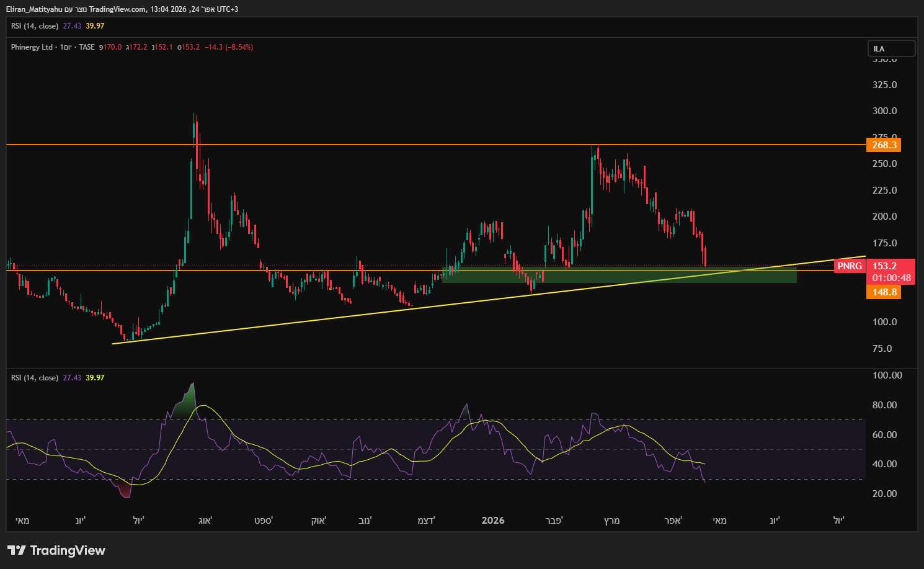Click the orange 268.3 price label

884,145
